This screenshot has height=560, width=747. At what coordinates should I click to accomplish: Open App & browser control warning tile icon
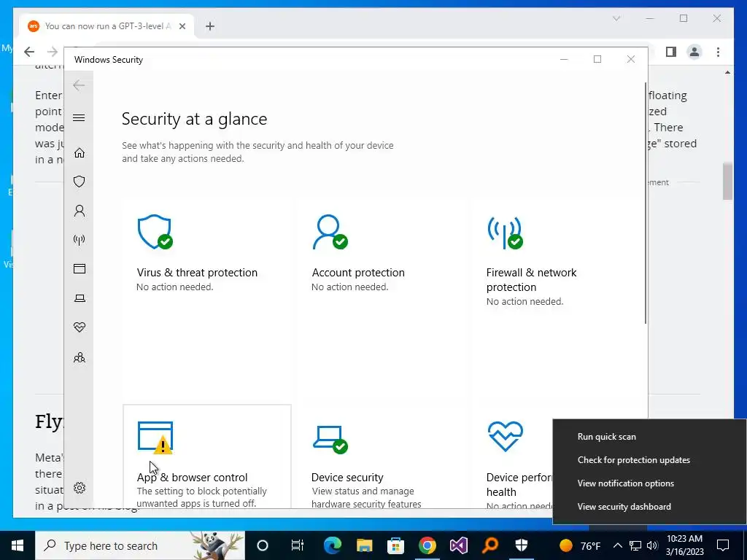tap(155, 437)
